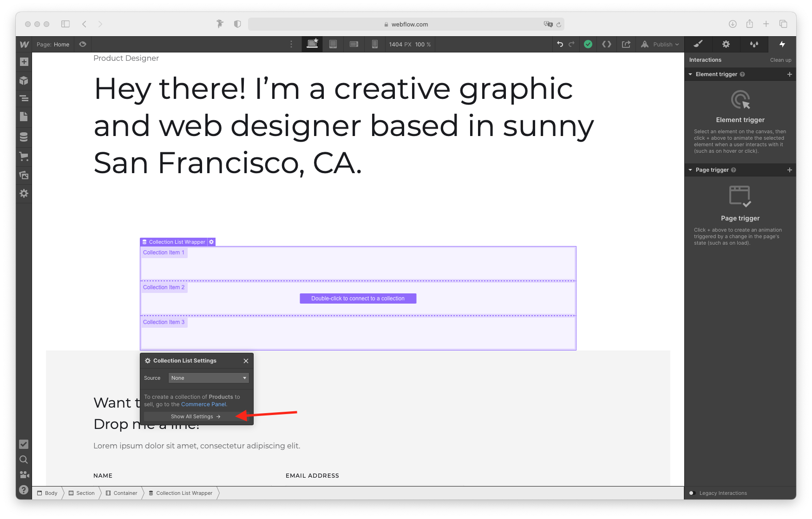812x519 pixels.
Task: Close the Collection List Settings dialog
Action: pos(246,361)
